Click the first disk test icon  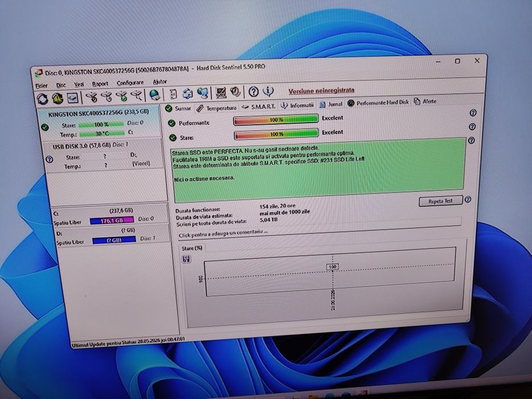[91, 97]
